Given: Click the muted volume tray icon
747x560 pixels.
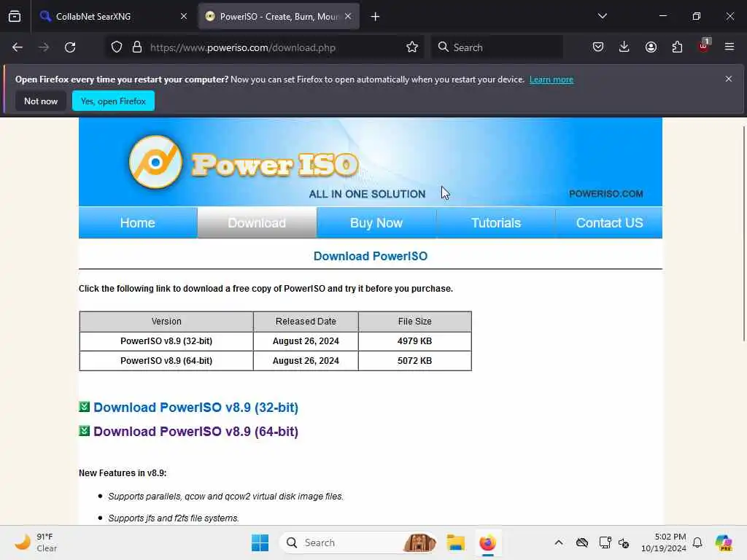Looking at the screenshot, I should (x=624, y=542).
